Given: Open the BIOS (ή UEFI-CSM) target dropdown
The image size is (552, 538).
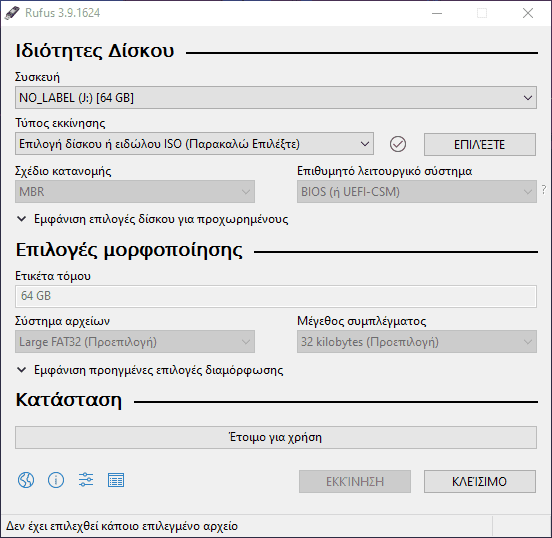Looking at the screenshot, I should coord(417,192).
